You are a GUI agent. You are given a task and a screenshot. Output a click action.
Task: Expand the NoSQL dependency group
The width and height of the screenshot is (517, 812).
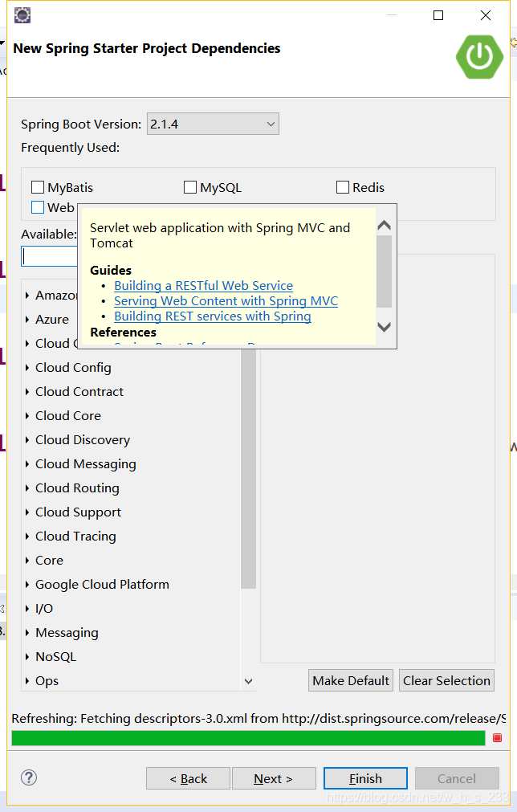coord(27,657)
